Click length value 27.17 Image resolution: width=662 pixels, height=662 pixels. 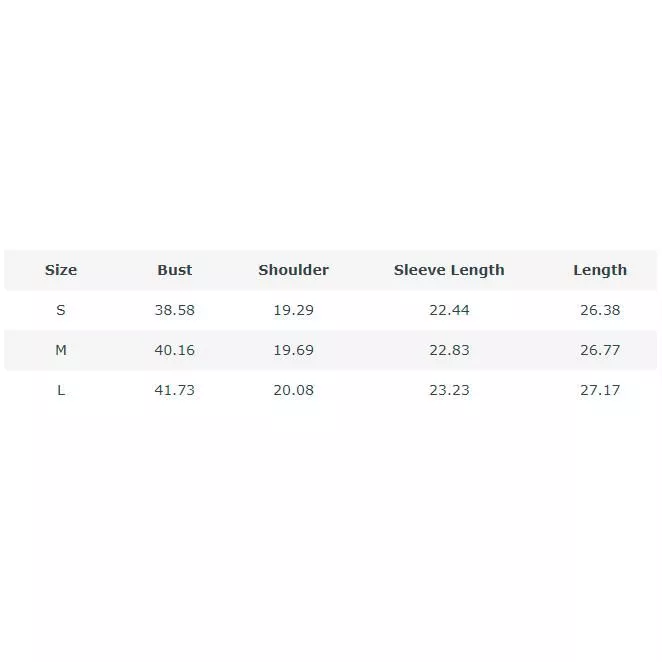click(600, 390)
